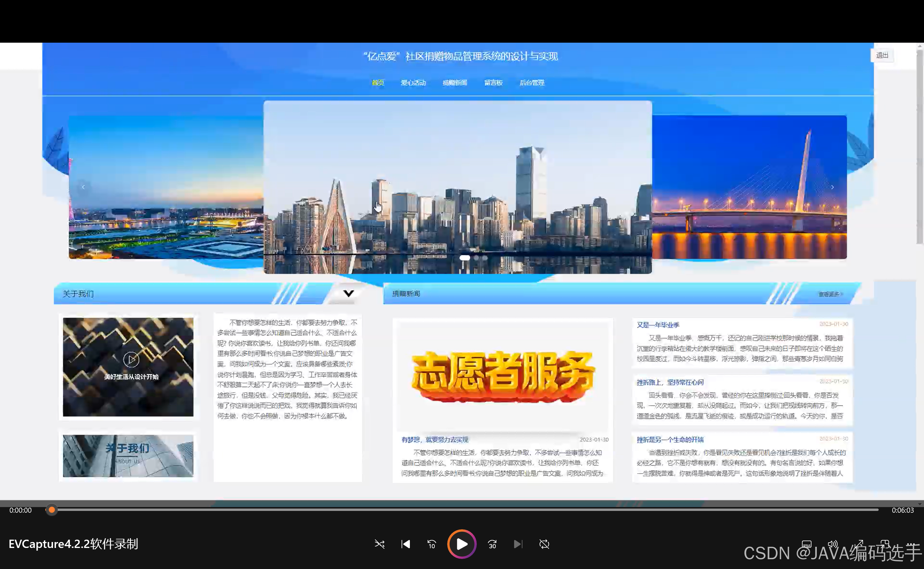Skip forward 30 seconds
924x569 pixels.
492,544
